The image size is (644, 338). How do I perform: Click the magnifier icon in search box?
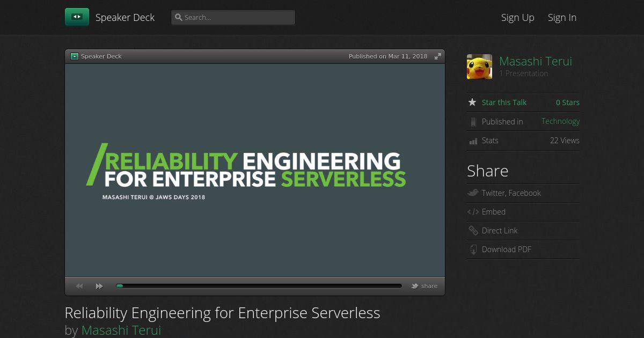click(179, 17)
